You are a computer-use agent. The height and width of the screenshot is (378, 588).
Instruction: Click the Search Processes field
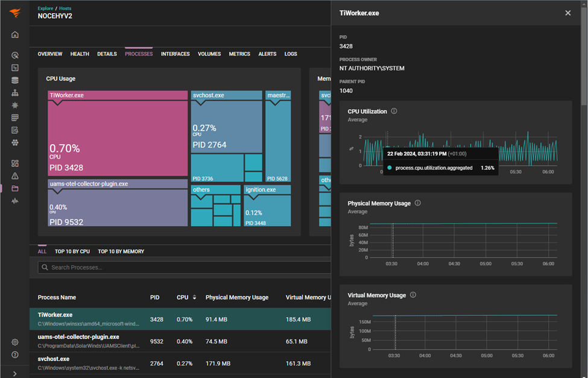coord(184,268)
